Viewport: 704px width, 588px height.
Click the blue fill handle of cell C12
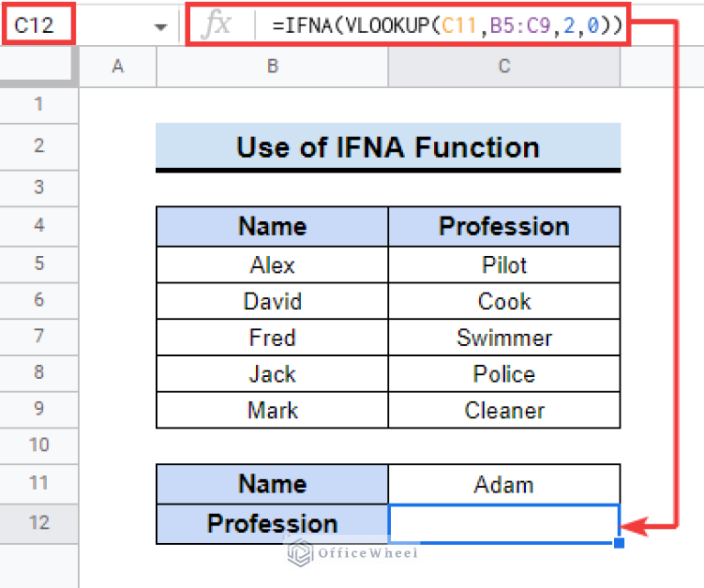619,543
